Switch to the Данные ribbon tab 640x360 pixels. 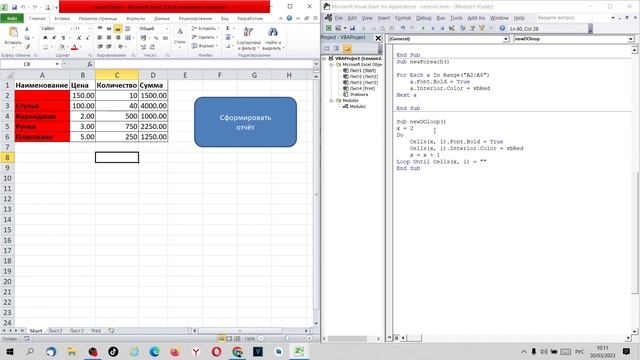click(162, 18)
